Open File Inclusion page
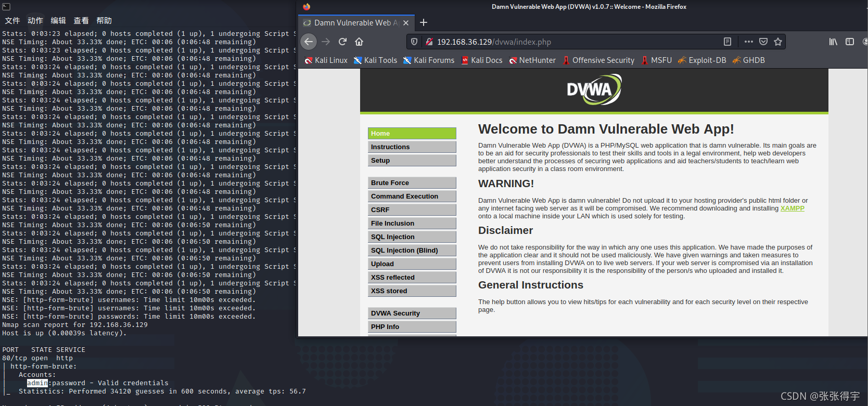 pos(412,224)
